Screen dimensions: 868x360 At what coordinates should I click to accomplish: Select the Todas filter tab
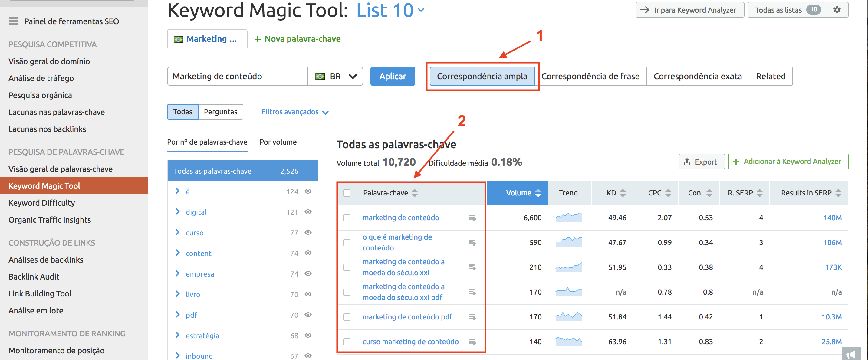182,112
